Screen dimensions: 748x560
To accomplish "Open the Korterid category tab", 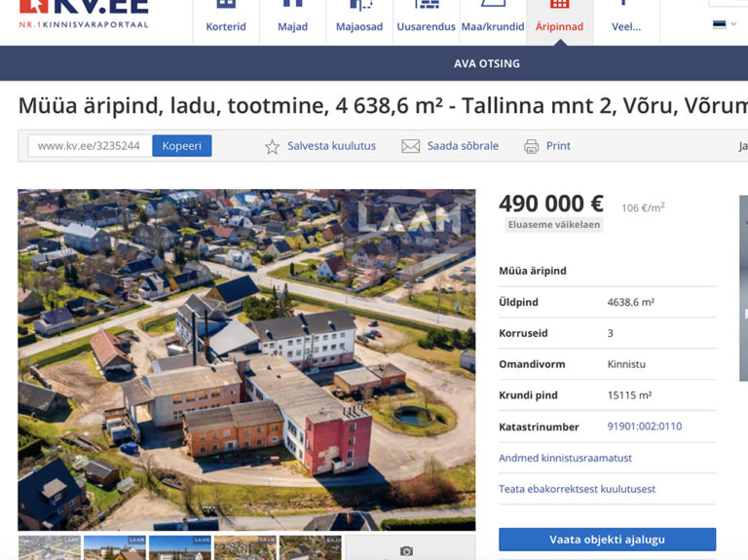I will point(226,21).
